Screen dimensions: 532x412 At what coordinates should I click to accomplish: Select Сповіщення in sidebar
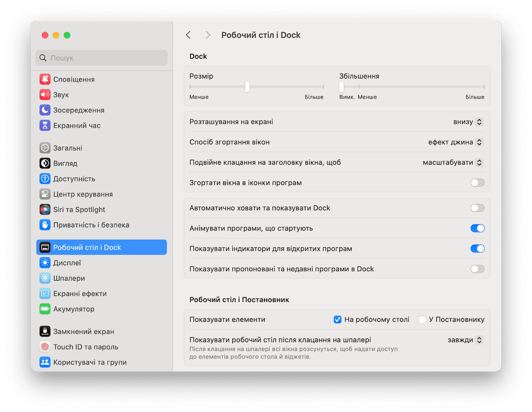101,79
